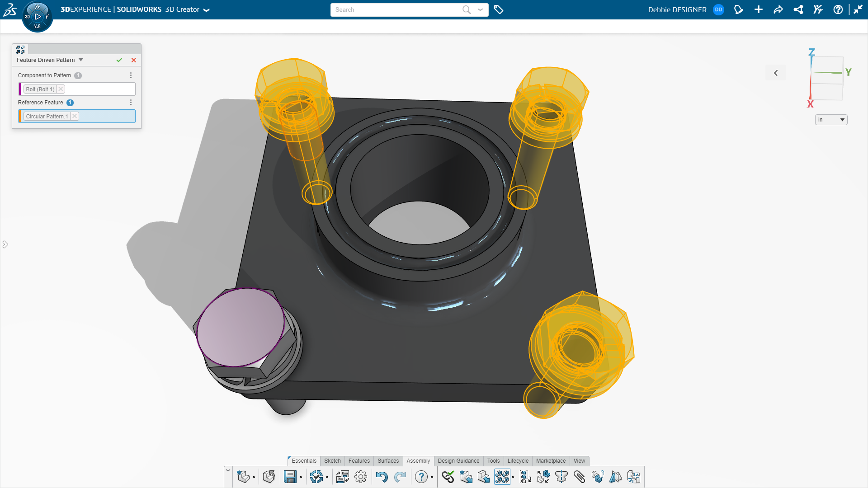Collapse the view panel left chevron
The image size is (868, 488).
[x=776, y=73]
